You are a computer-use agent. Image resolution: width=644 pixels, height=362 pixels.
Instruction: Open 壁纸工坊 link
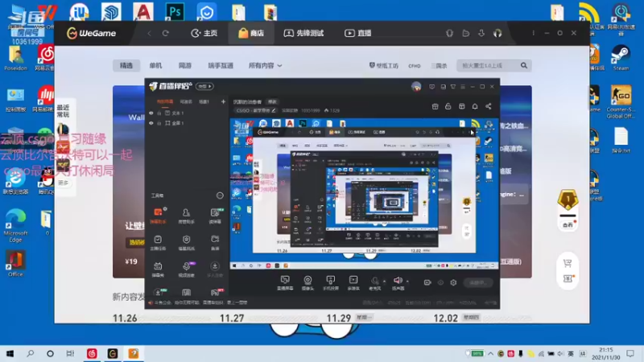(x=384, y=66)
